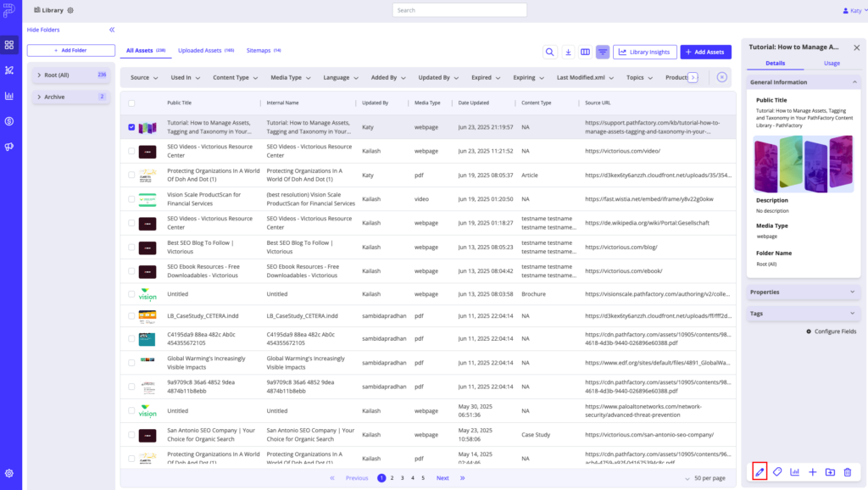The height and width of the screenshot is (490, 868).
Task: Click the trash delete icon in details footer
Action: 848,471
